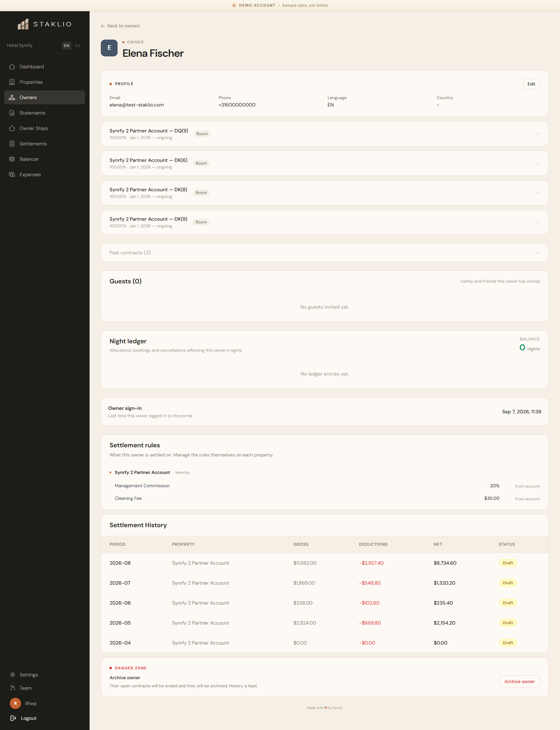Image resolution: width=560 pixels, height=730 pixels.
Task: Click the Elena Fischer E avatar
Action: tap(109, 48)
